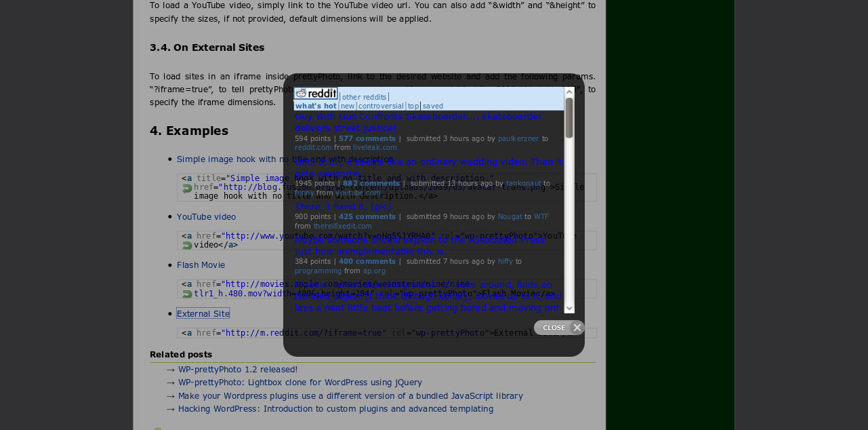Open the Associated Press post title
Image resolution: width=868 pixels, height=430 pixels.
(x=419, y=246)
